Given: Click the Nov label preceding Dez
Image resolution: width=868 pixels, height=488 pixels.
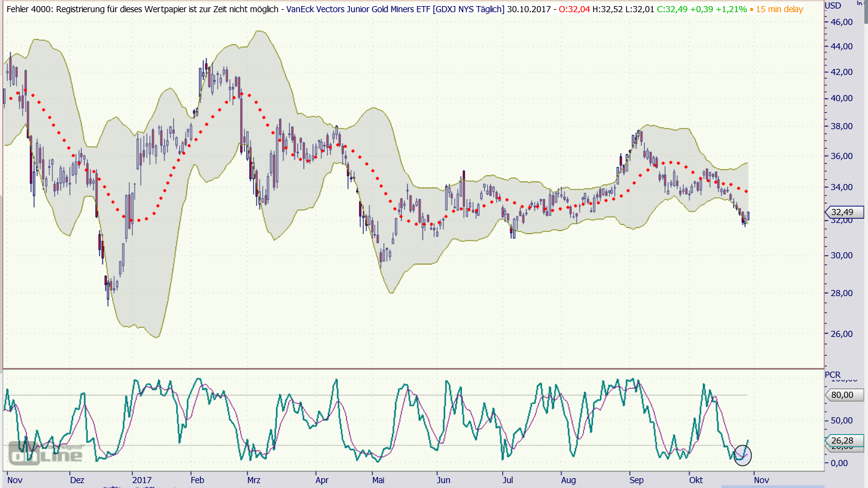Looking at the screenshot, I should coord(14,480).
